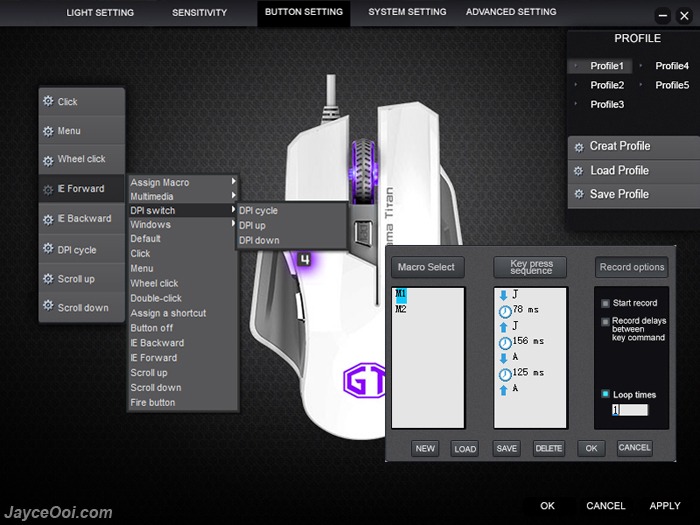Screen dimensions: 700x525
Task: Open the SYSTEM SETTING tab
Action: 407,12
